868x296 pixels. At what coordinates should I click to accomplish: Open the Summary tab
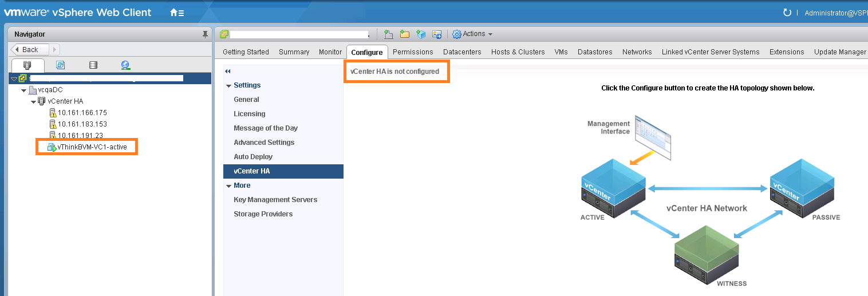pyautogui.click(x=294, y=52)
